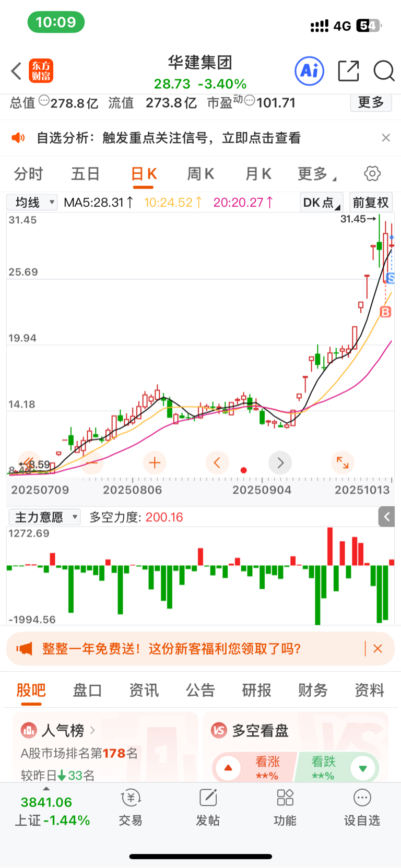Image resolution: width=401 pixels, height=868 pixels.
Task: Launch the Ai assistant icon
Action: [x=310, y=71]
